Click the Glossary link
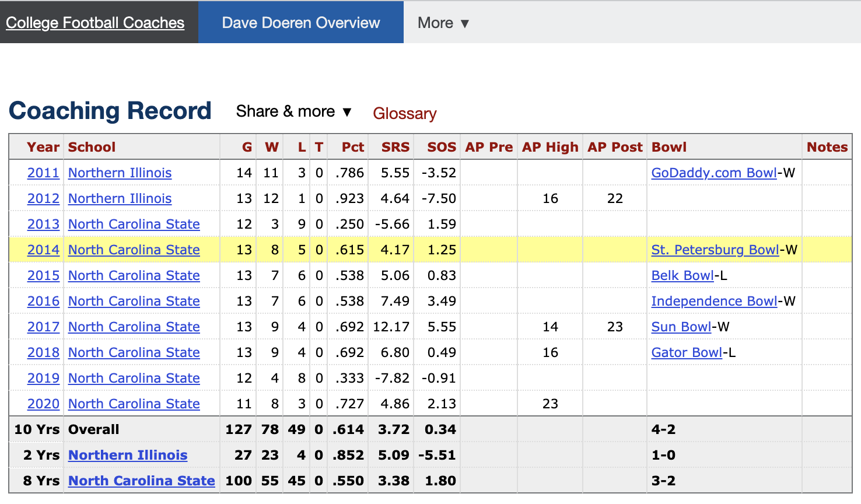 tap(404, 113)
